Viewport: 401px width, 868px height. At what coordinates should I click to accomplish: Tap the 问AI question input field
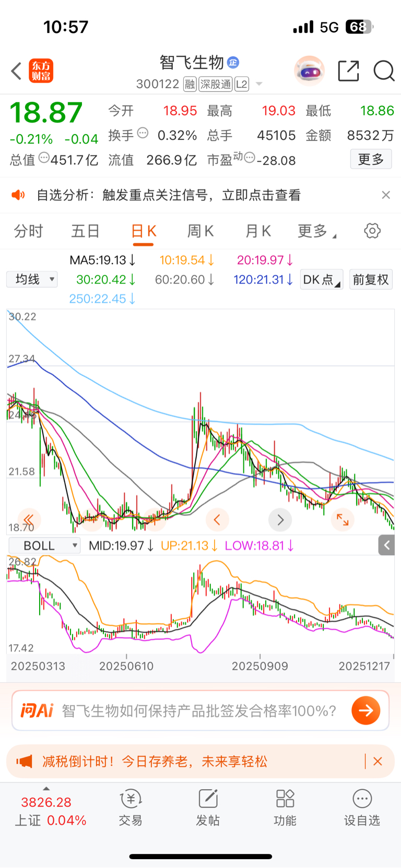200,710
